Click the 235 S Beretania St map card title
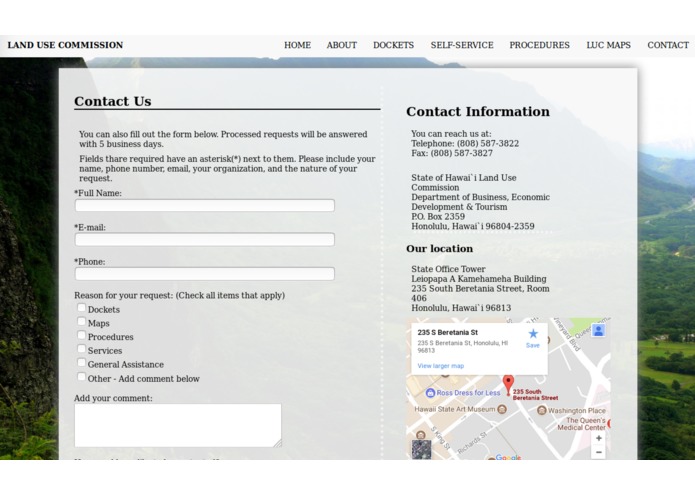Viewport: 695px width, 494px height. click(x=448, y=332)
